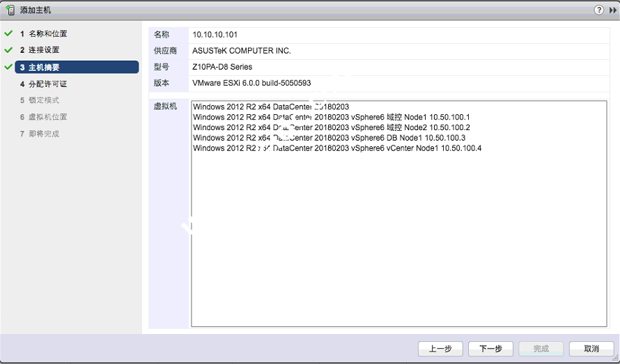
Task: Click green checkmark beside 主机摘要 step
Action: point(8,67)
